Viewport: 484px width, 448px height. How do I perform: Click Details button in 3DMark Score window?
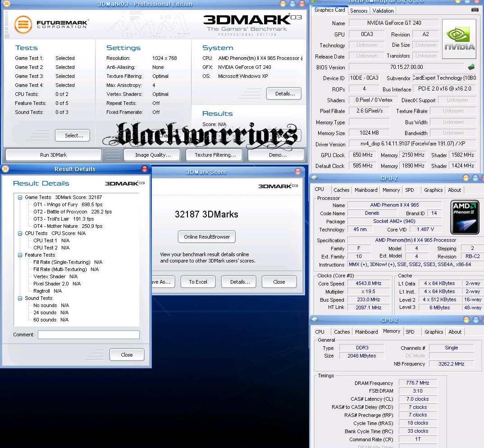(238, 282)
